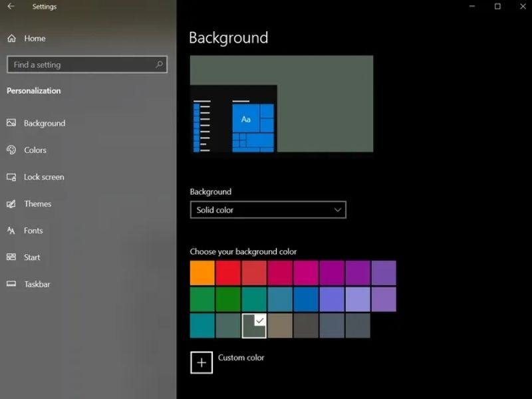The image size is (532, 399).
Task: Open the Solid color background dropdown
Action: click(x=268, y=209)
